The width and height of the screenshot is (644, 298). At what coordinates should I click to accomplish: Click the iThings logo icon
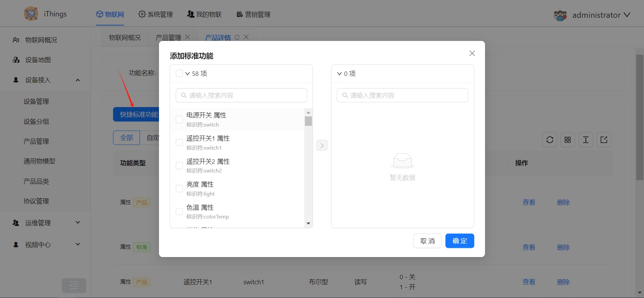click(31, 14)
